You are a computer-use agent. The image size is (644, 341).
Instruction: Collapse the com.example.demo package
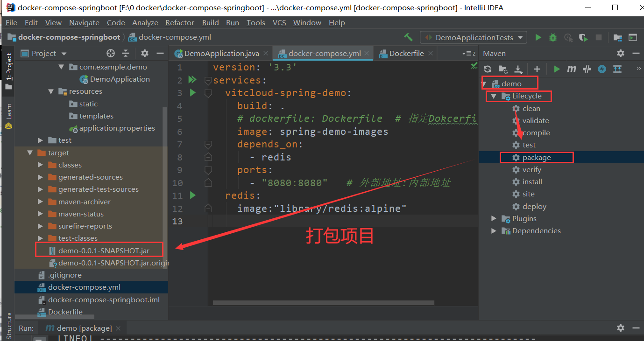tap(61, 67)
